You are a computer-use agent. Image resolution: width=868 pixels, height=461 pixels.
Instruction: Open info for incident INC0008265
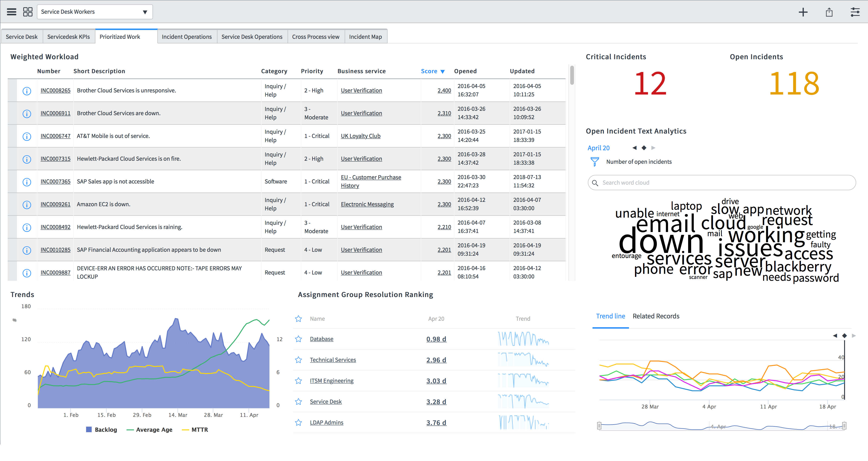click(x=27, y=91)
